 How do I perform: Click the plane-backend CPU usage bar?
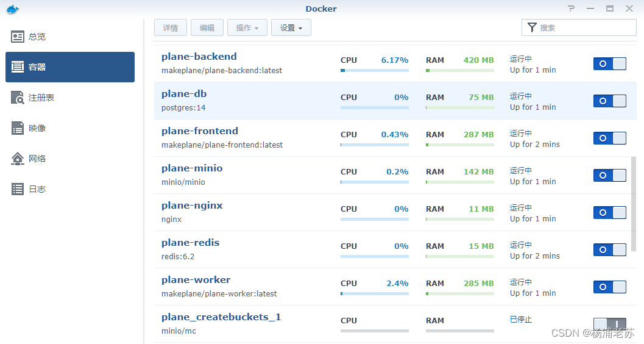(x=375, y=70)
